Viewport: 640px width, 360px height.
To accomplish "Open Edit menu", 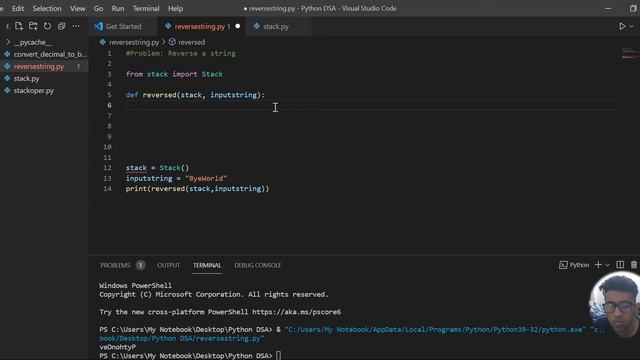I will coord(18,8).
